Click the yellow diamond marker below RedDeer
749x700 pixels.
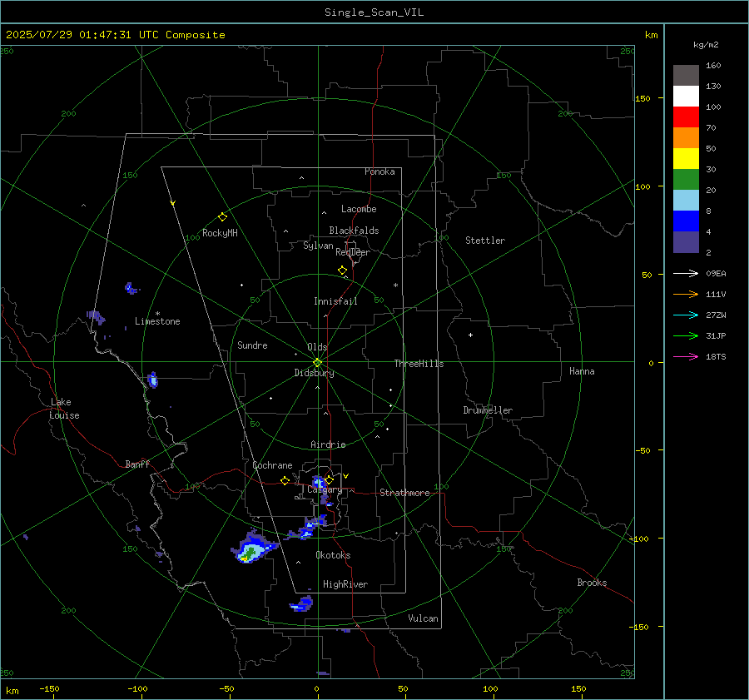(342, 270)
